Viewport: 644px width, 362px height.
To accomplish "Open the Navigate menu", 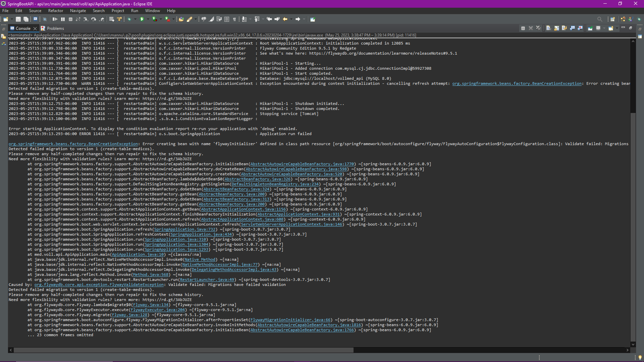I will (x=78, y=11).
